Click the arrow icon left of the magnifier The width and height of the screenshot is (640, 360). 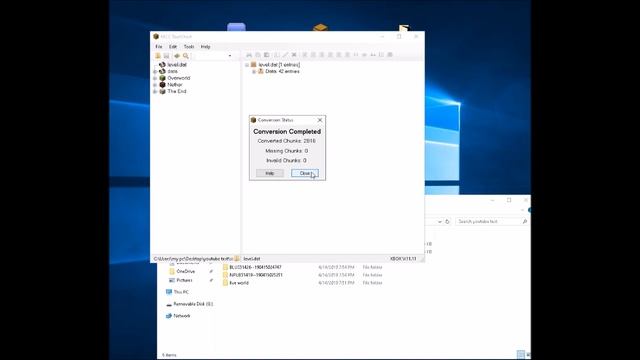click(177, 56)
